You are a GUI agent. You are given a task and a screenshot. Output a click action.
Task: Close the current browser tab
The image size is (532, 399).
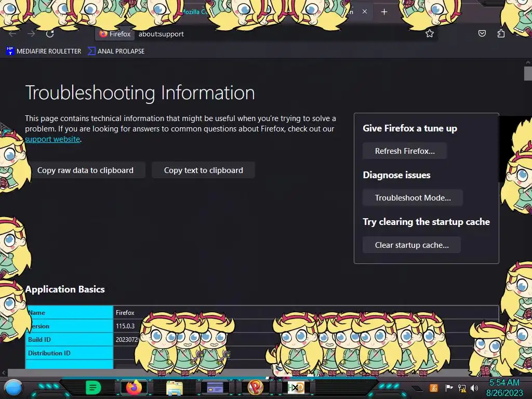[364, 11]
